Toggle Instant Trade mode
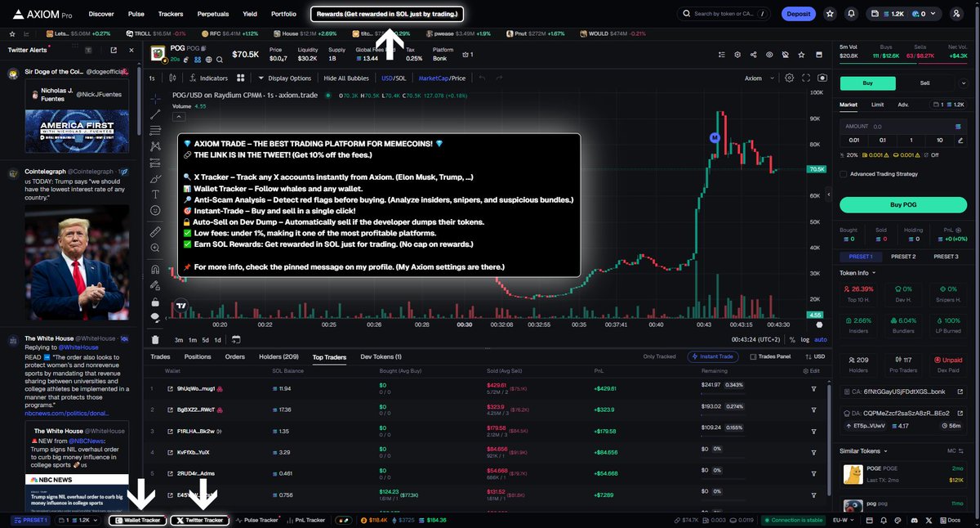 (x=711, y=356)
